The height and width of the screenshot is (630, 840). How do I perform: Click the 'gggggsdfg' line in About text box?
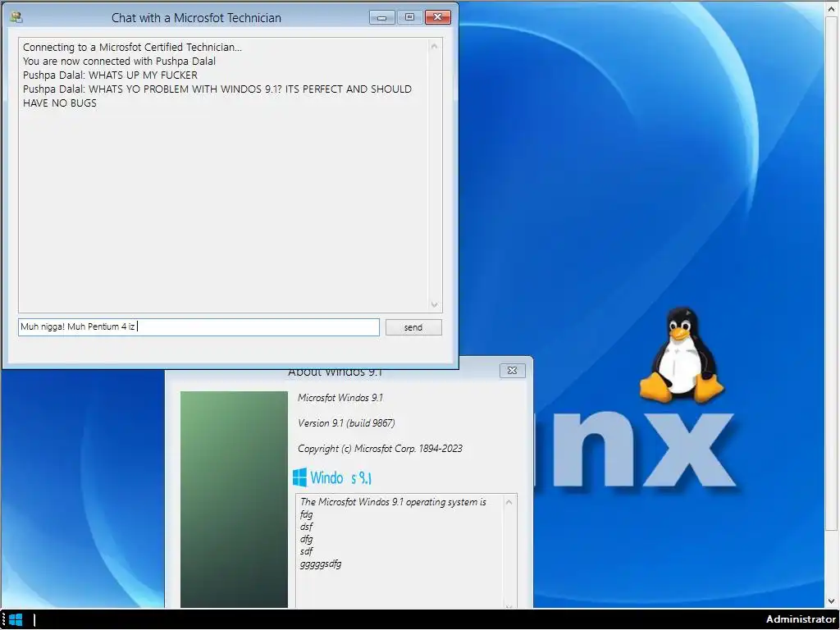[x=321, y=564]
